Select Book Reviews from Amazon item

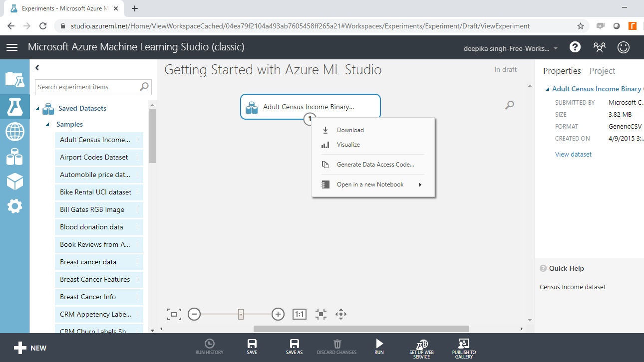coord(99,245)
